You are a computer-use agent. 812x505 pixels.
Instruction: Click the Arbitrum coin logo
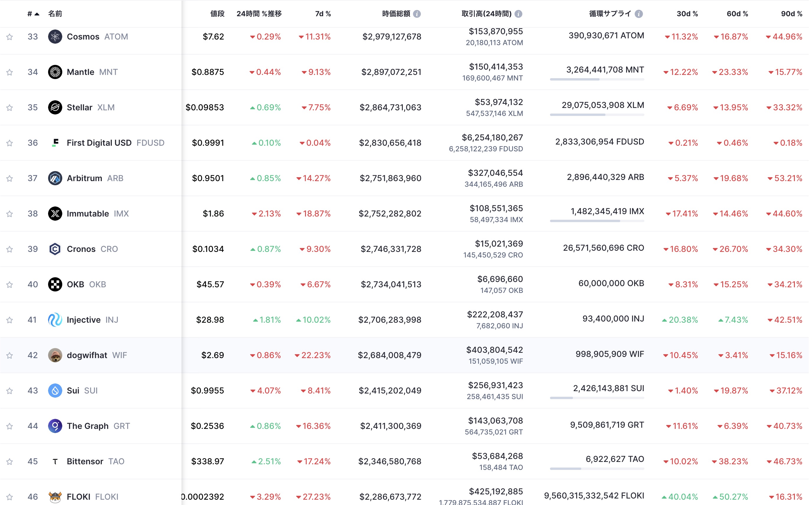[x=55, y=178]
